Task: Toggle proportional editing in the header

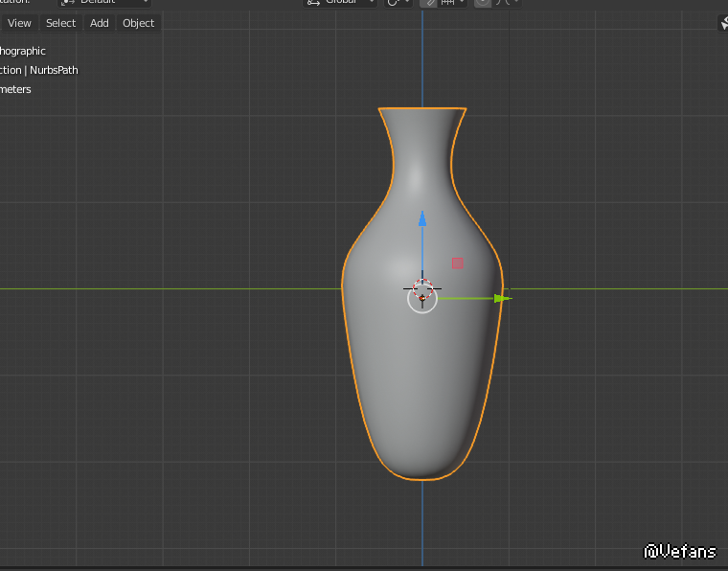Action: (483, 3)
